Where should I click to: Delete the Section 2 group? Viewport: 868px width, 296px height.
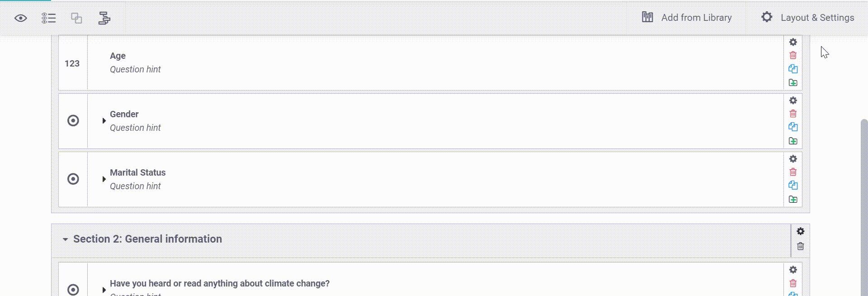(801, 246)
